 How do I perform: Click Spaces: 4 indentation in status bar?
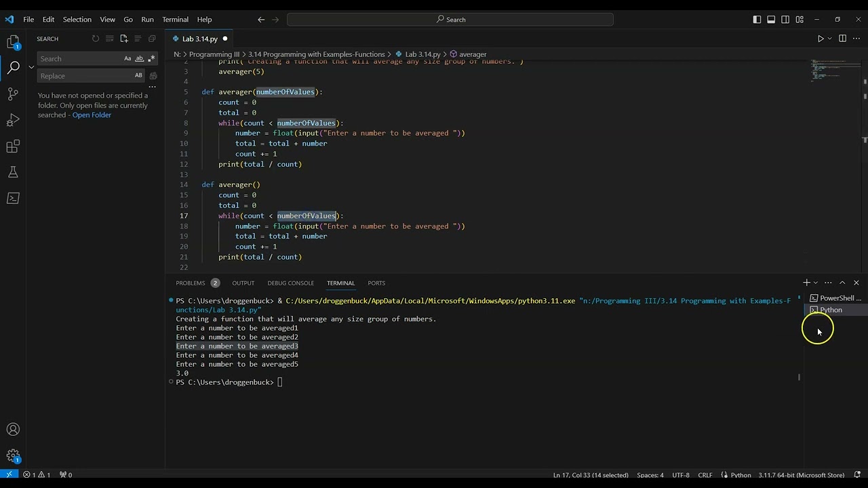[650, 474]
